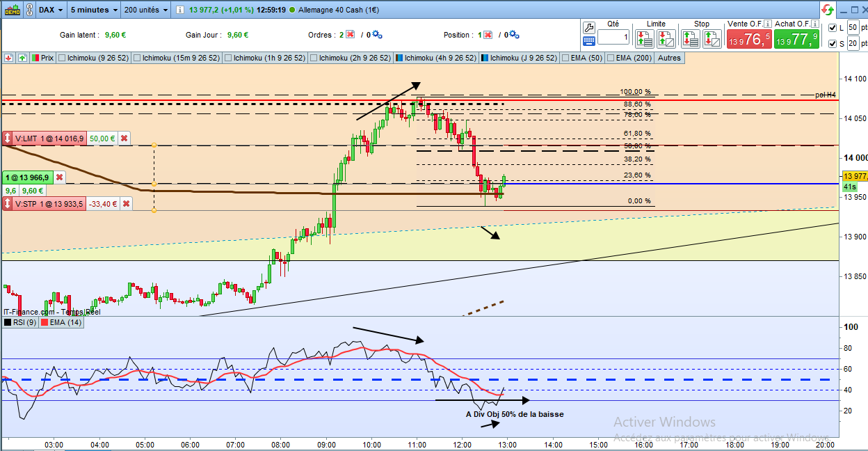Open the 5 minutes timeframe dropdown
The width and height of the screenshot is (868, 451).
(x=94, y=10)
